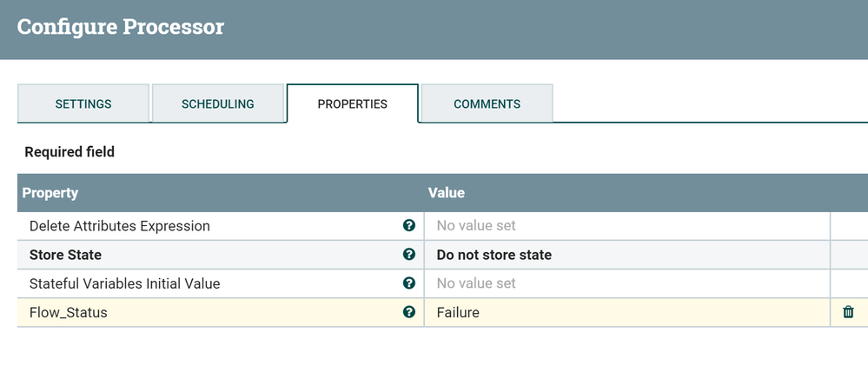Open the Store State value dropdown
Screen dimensions: 868x366
(x=626, y=255)
